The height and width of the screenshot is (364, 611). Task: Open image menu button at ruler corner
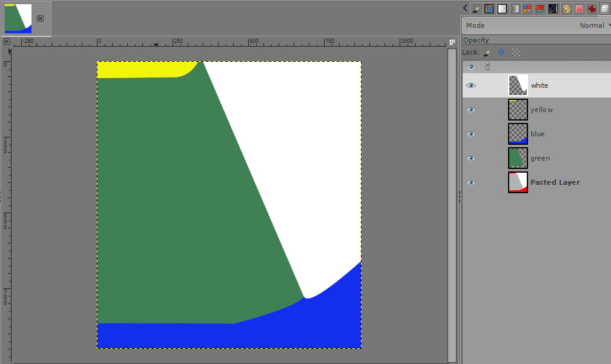(7, 42)
